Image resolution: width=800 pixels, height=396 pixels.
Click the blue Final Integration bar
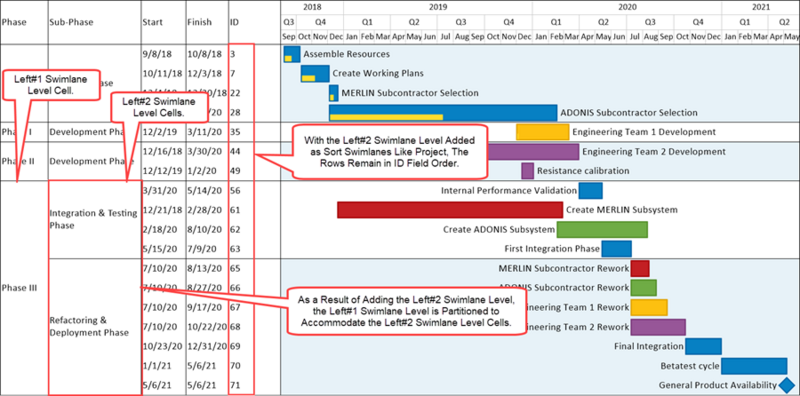tap(703, 346)
